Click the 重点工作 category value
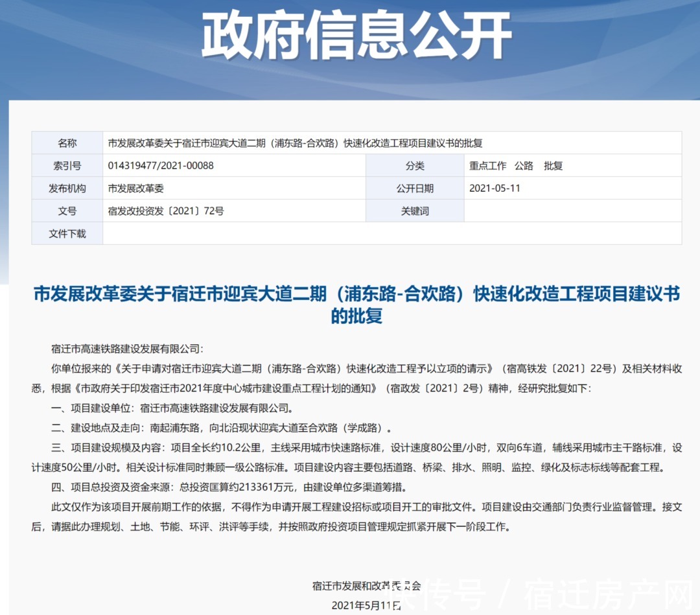Image resolution: width=700 pixels, height=615 pixels. pos(487,166)
